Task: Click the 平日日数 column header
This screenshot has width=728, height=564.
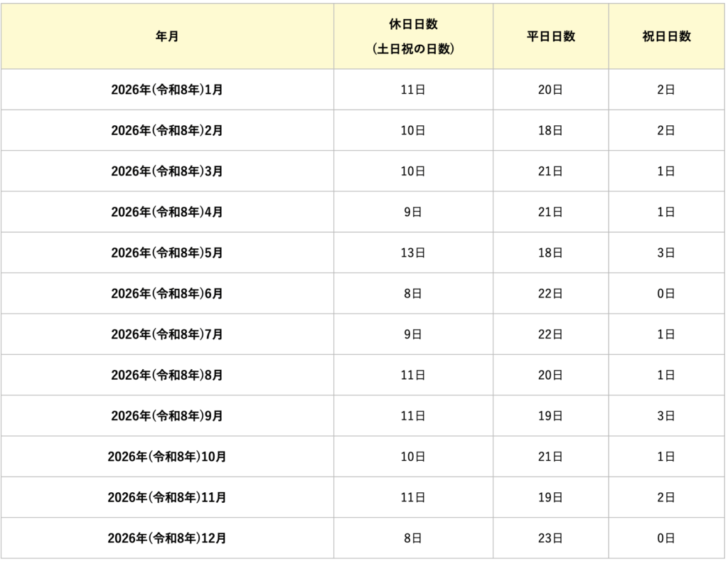Action: coord(550,36)
